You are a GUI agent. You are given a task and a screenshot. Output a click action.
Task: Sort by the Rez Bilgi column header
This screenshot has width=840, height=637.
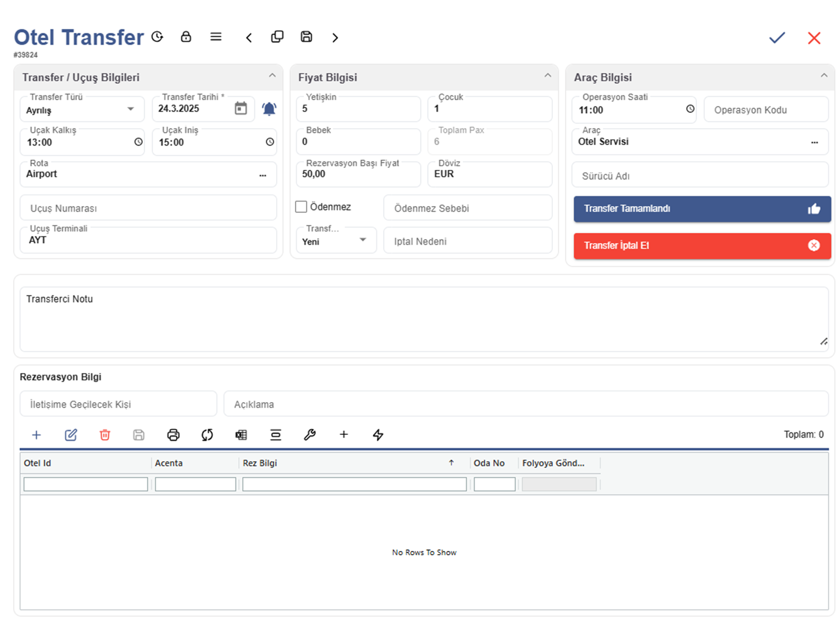click(x=260, y=463)
